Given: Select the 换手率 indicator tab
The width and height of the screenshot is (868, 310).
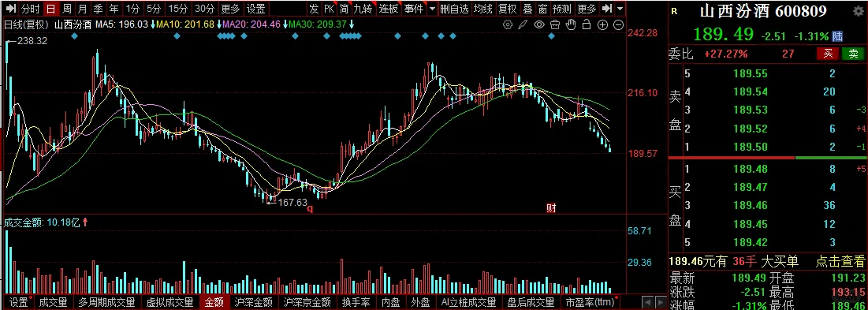Looking at the screenshot, I should point(356,301).
